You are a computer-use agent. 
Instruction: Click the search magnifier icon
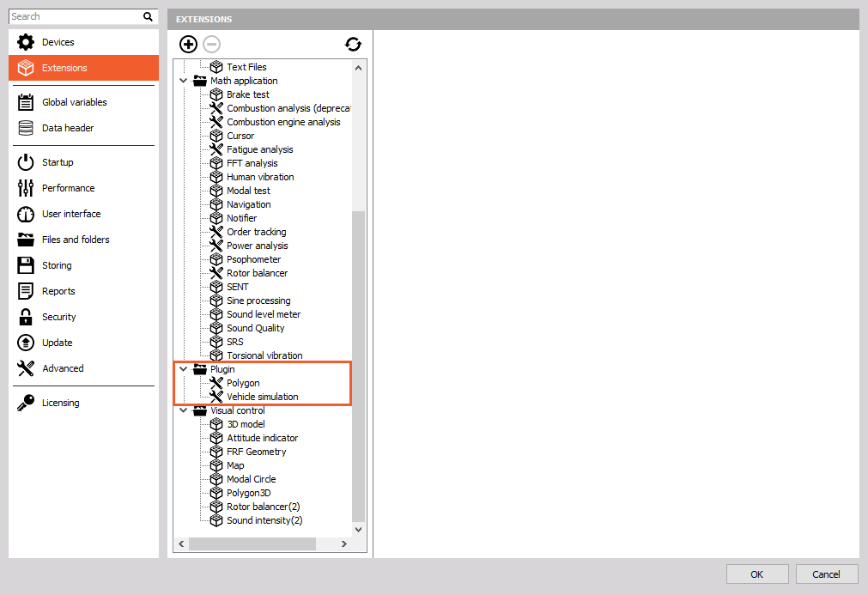coord(148,16)
